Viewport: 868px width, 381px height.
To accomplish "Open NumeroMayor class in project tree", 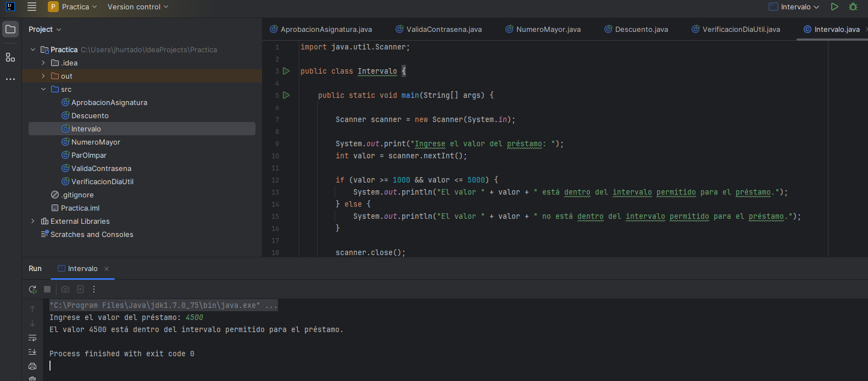I will pos(91,142).
